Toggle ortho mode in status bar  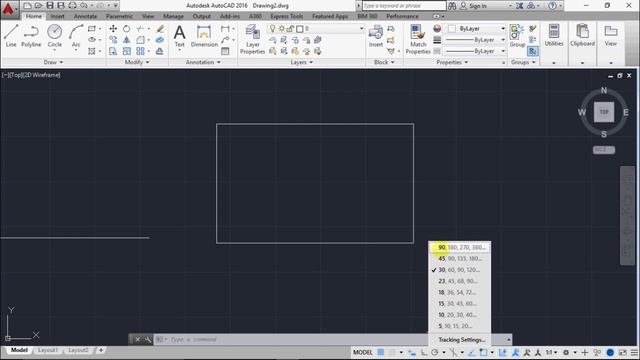424,352
